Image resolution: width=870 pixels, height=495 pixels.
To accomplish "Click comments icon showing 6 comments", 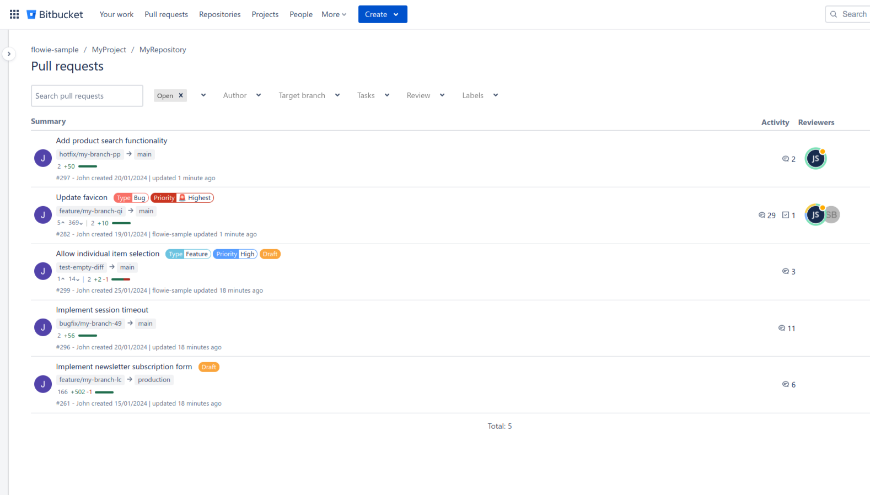I will tap(785, 384).
